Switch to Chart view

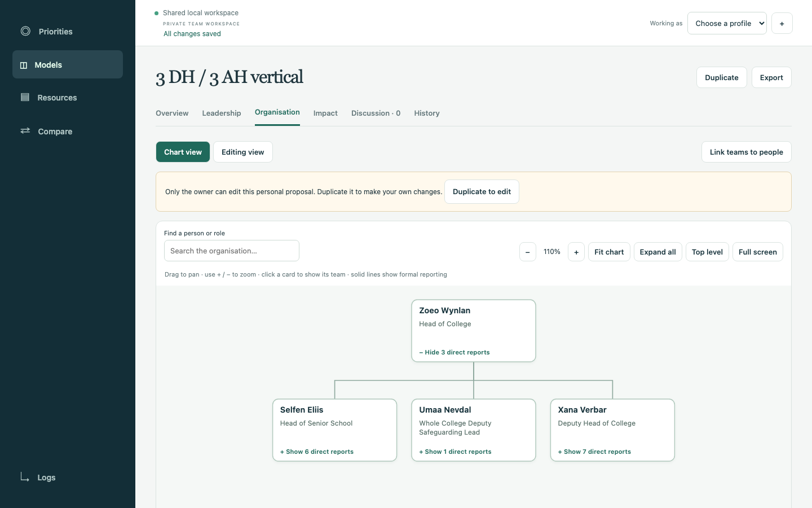(183, 152)
